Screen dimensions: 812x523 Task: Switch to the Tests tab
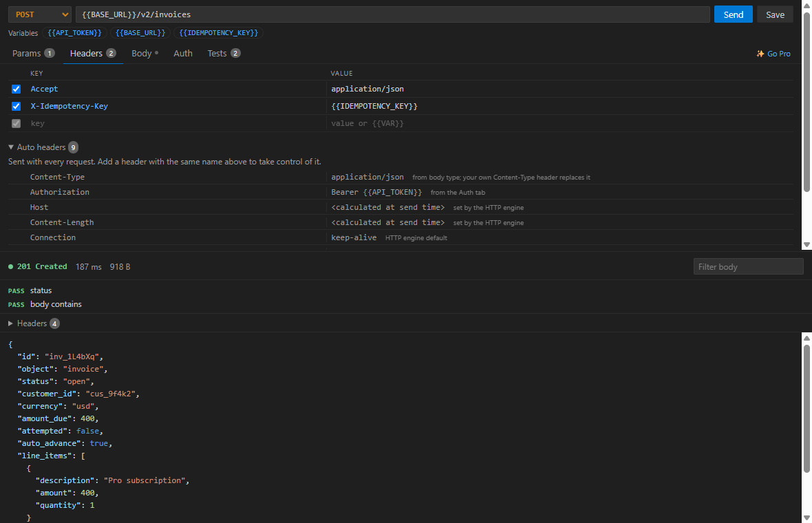pos(224,54)
